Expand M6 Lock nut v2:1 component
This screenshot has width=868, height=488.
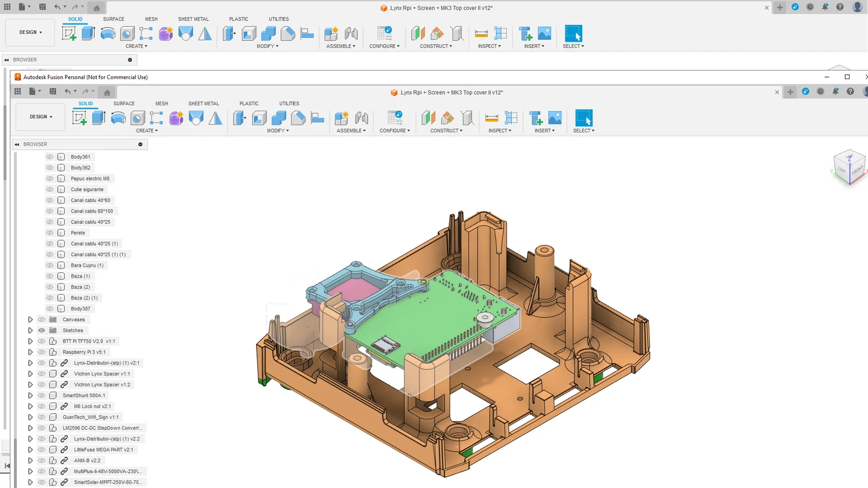click(30, 406)
